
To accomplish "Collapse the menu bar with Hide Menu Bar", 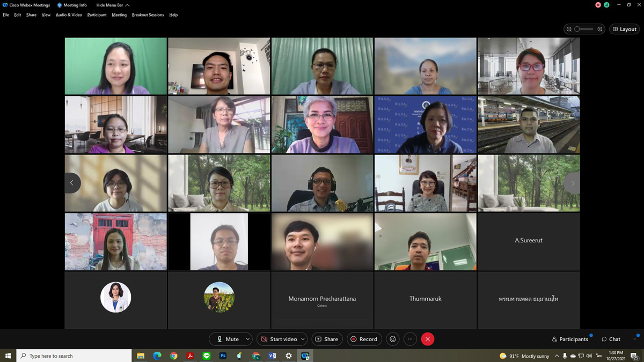I will pyautogui.click(x=113, y=5).
